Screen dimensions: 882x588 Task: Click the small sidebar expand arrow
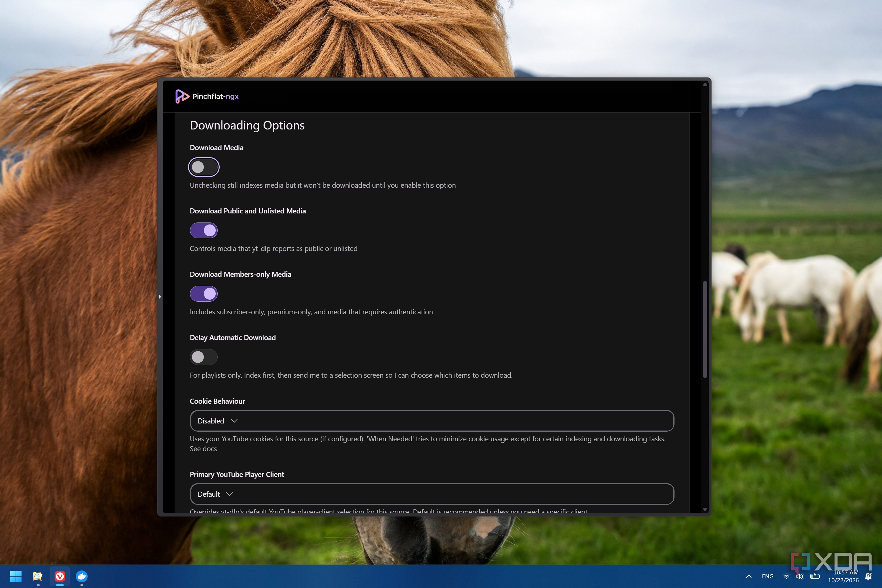[160, 297]
